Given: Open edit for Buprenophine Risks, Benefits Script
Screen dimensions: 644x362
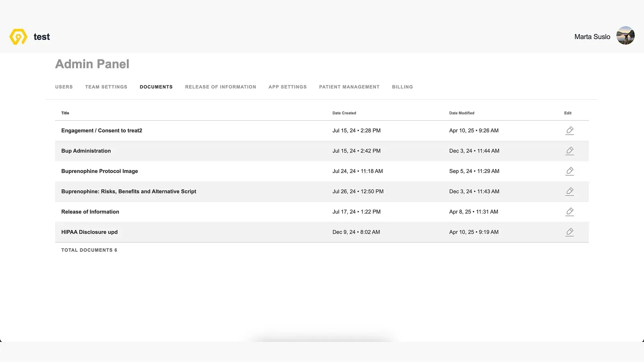Looking at the screenshot, I should pos(570,191).
